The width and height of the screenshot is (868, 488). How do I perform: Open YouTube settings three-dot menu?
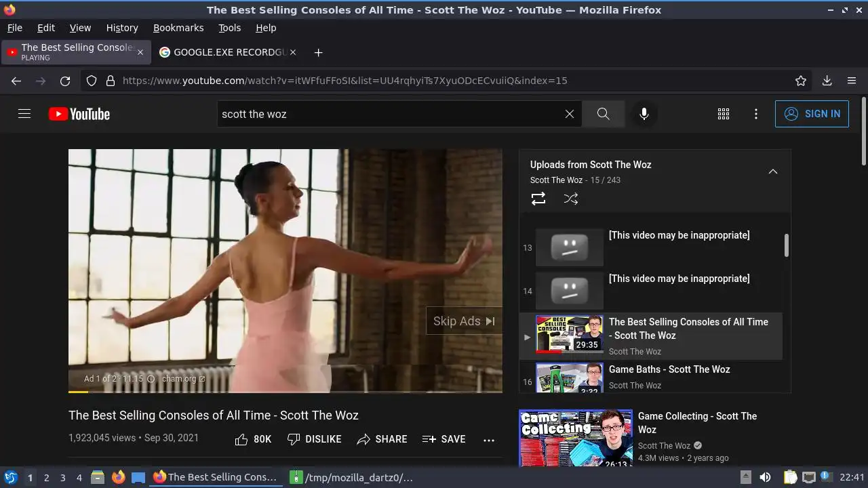[756, 114]
